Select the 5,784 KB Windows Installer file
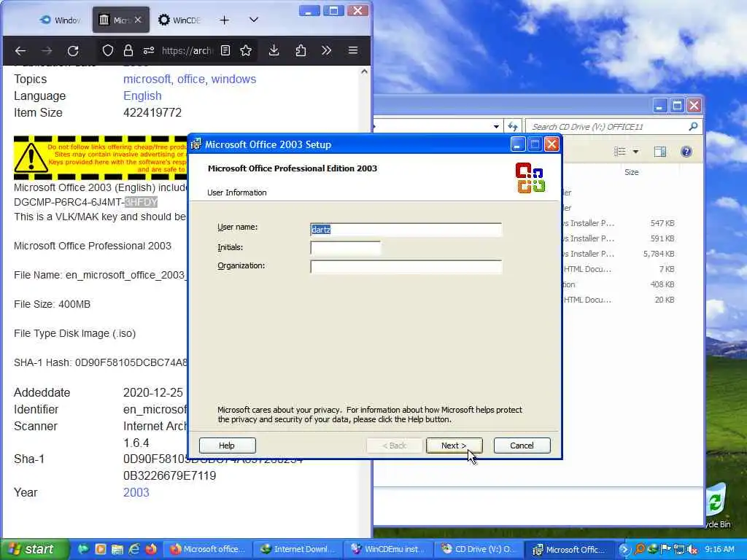Viewport: 747px width, 560px height. coord(619,254)
